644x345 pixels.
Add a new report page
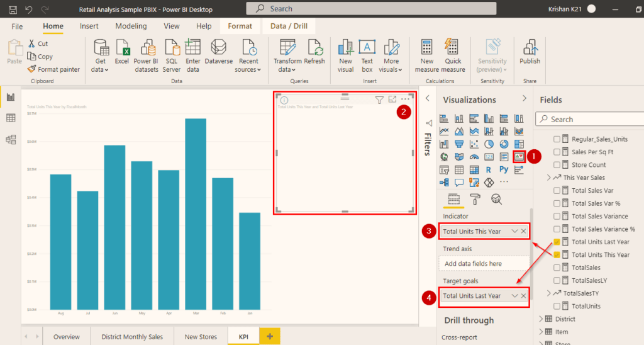270,336
